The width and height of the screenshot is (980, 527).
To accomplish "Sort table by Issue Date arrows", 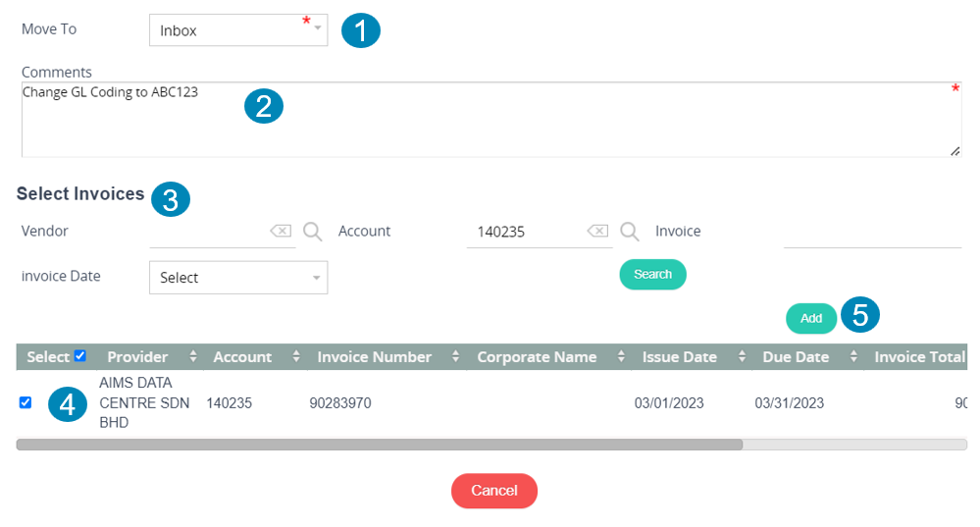I will [742, 356].
